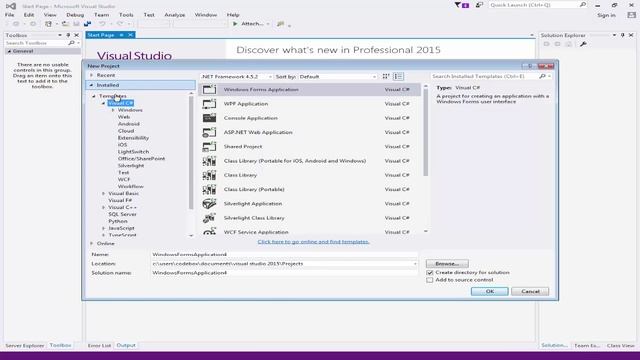This screenshot has width=640, height=360.
Task: Select the ASP.NET Web Application icon
Action: tap(209, 132)
